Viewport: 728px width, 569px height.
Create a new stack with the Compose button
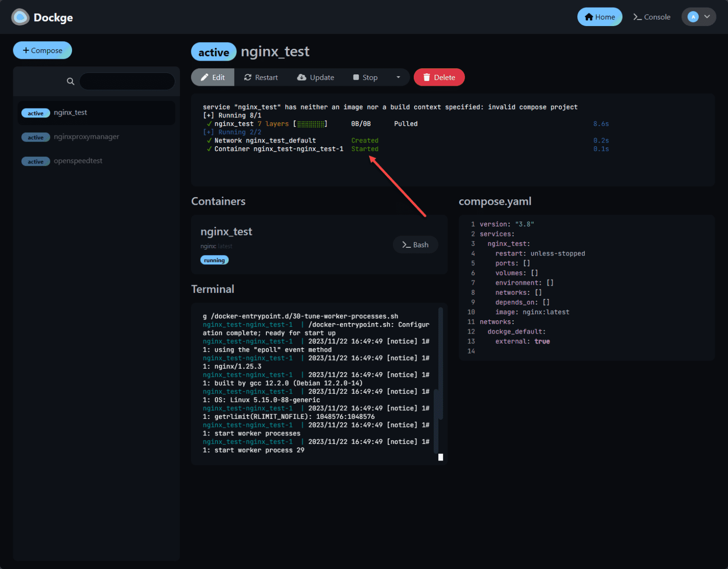[42, 50]
